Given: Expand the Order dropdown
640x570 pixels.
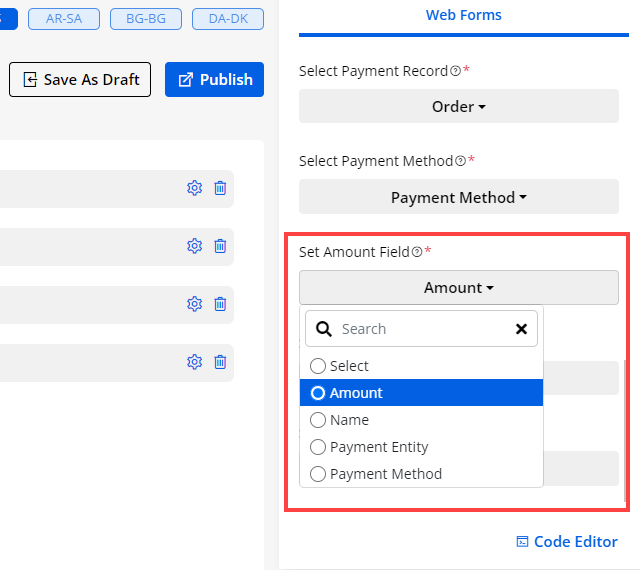Looking at the screenshot, I should (x=458, y=106).
